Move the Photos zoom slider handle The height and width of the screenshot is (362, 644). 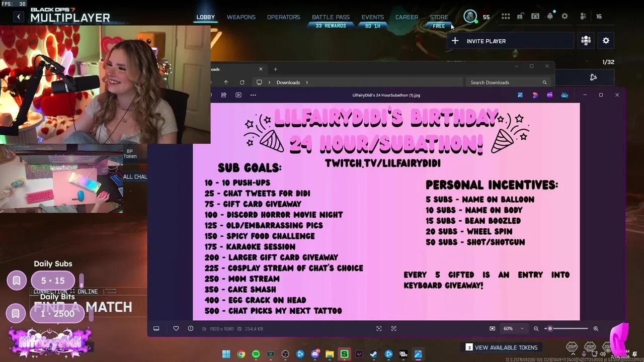(x=549, y=329)
